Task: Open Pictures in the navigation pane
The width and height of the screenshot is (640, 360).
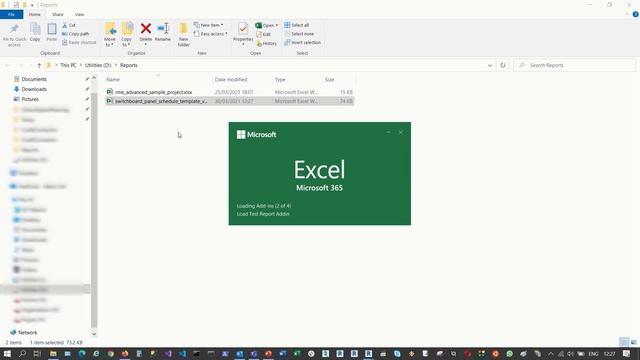Action: pyautogui.click(x=30, y=99)
